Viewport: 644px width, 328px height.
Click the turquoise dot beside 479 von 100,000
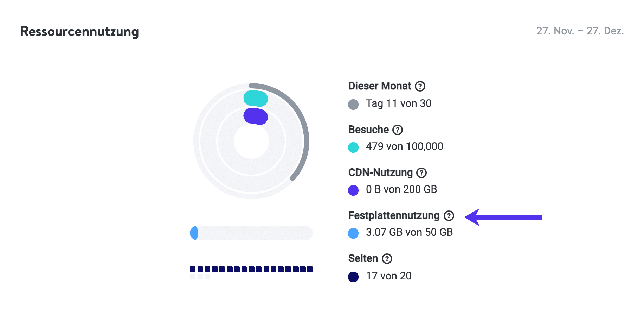[353, 147]
